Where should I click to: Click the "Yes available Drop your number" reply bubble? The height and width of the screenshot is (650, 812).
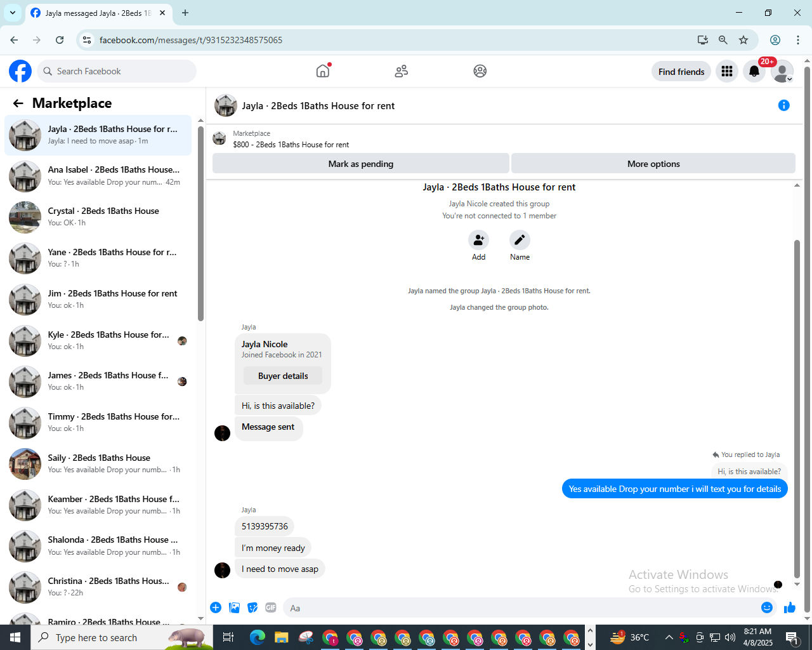675,489
